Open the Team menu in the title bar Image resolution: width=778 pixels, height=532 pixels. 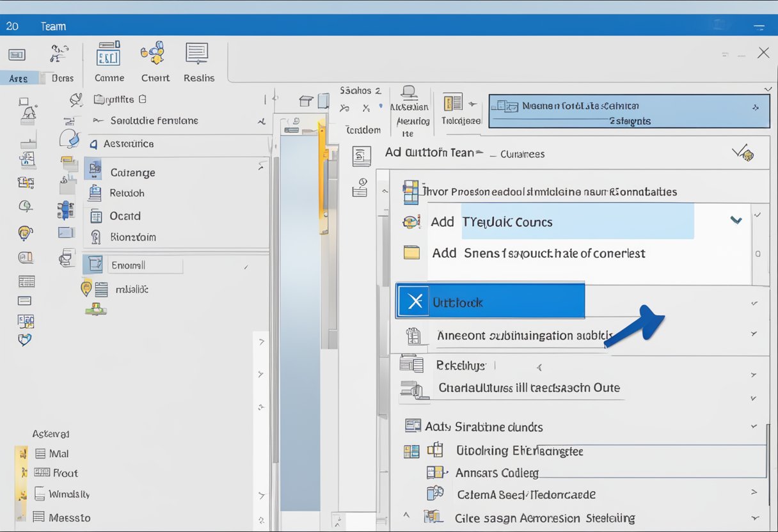(52, 26)
